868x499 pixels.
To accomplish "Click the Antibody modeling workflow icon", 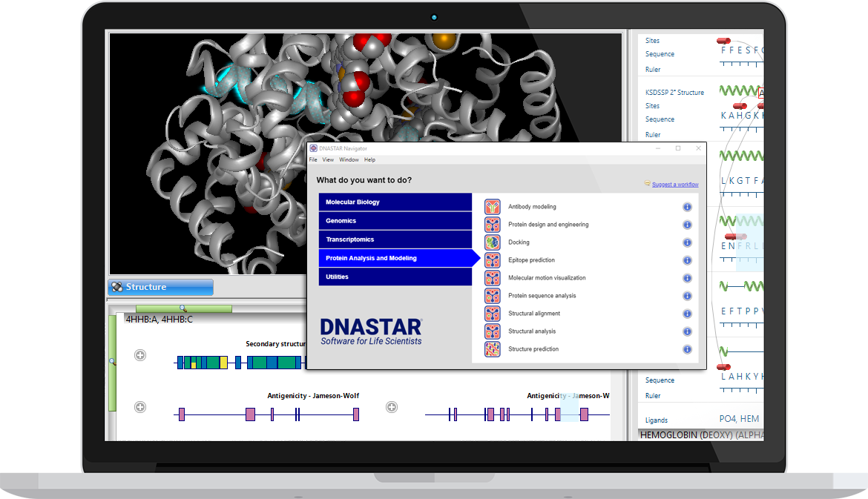I will tap(492, 207).
